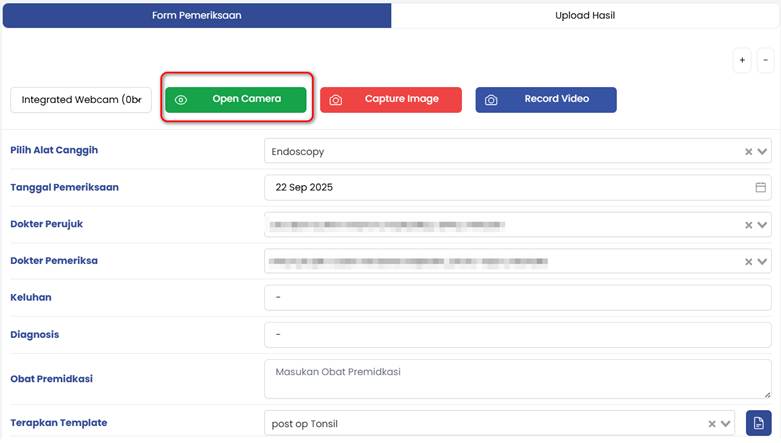Focus the Diagnosis input field

click(x=517, y=335)
